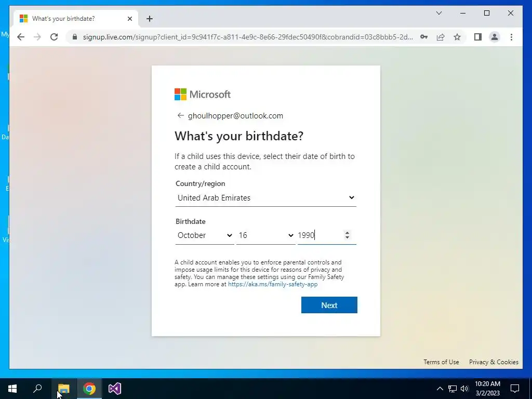Open the saved passwords key icon
Viewport: 532px width, 399px height.
coord(424,37)
